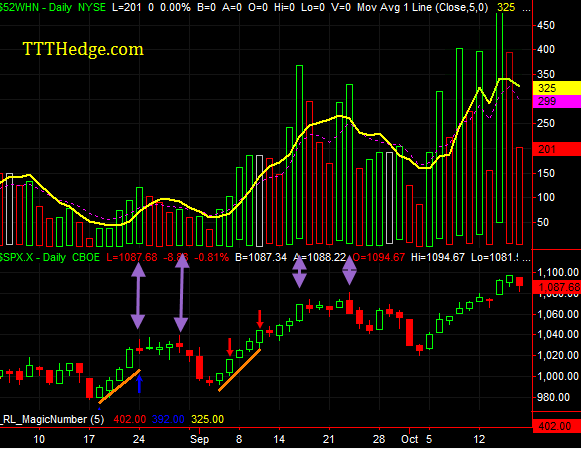This screenshot has height=449, width=581.
Task: Click the blue 392.00 indicator value
Action: pos(168,419)
